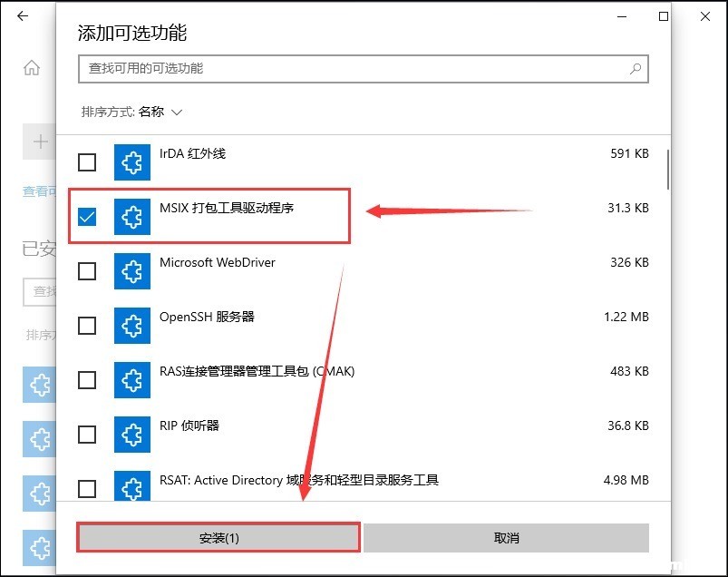728x577 pixels.
Task: Select the Microsoft WebDriver label
Action: [218, 262]
